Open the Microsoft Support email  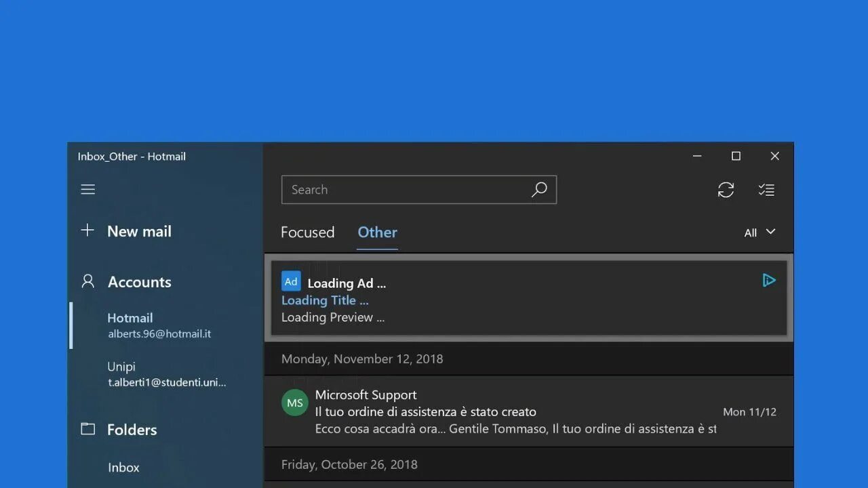click(x=529, y=411)
